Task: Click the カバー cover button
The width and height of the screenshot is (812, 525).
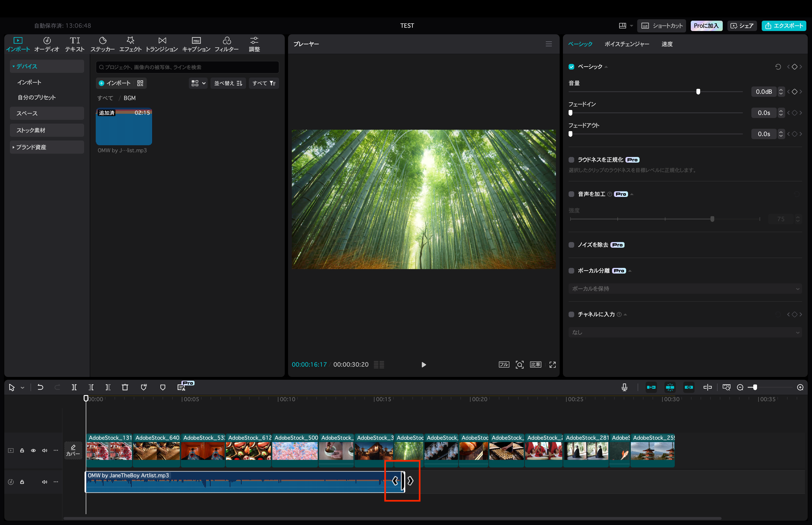Action: (73, 451)
